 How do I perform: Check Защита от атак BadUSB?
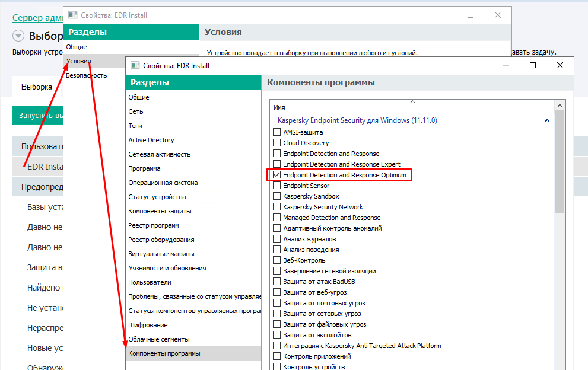276,282
